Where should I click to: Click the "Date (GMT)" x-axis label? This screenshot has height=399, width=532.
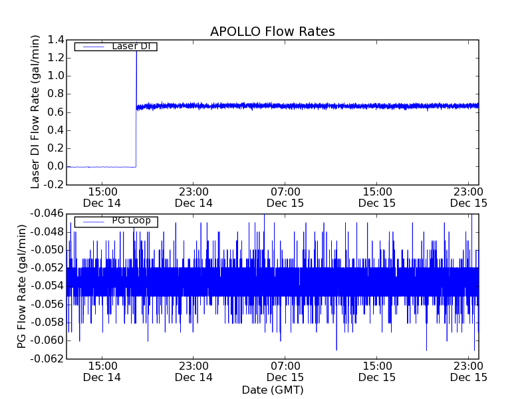point(272,390)
